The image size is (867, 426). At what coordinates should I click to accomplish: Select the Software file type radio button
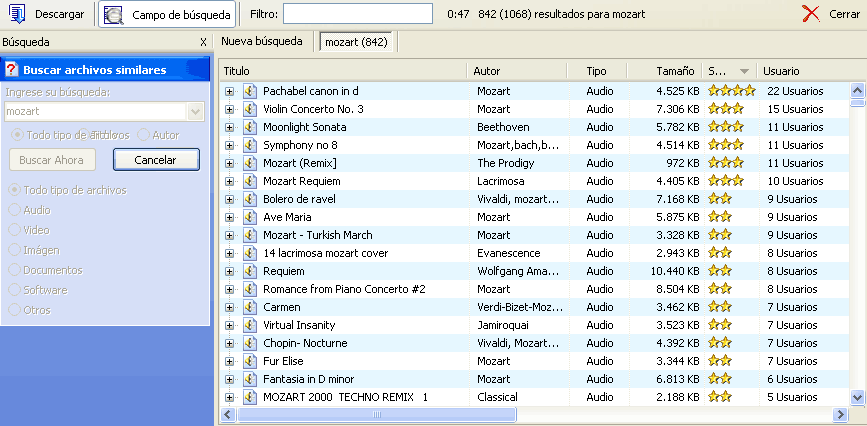14,290
